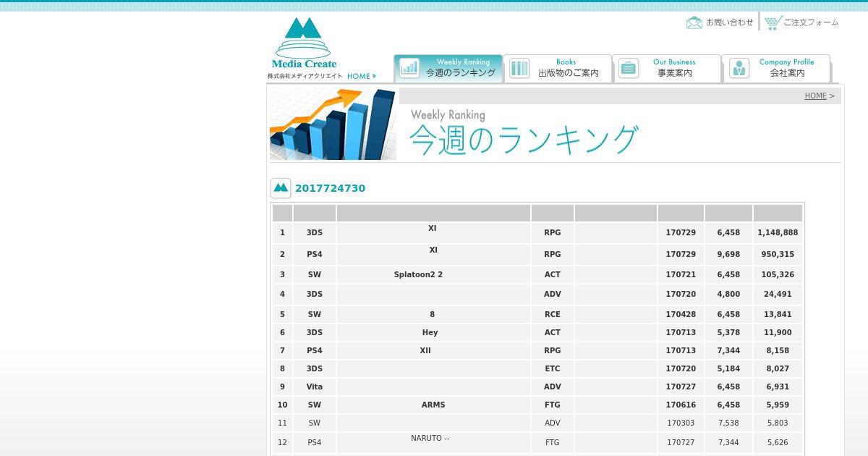868x456 pixels.
Task: Click the Company Profile person icon
Action: tap(739, 68)
